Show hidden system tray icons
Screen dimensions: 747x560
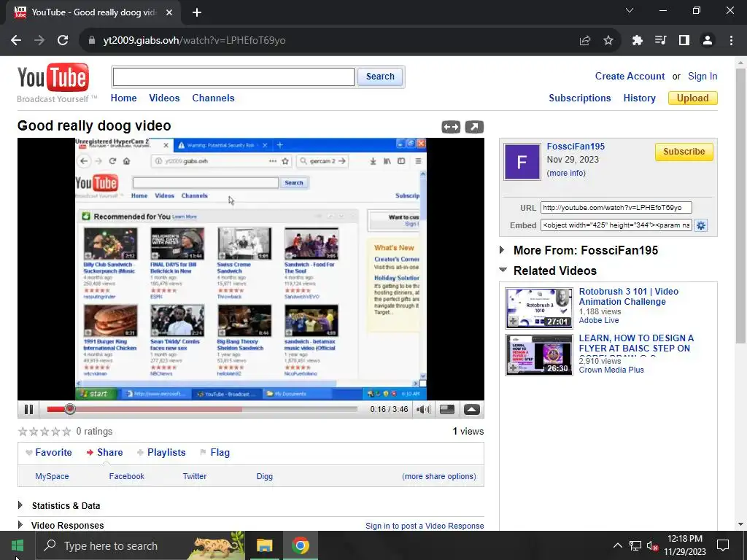tap(617, 545)
